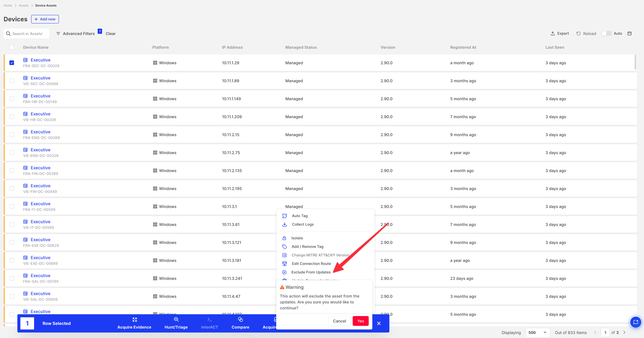Sort by Device Name column header

pos(36,47)
